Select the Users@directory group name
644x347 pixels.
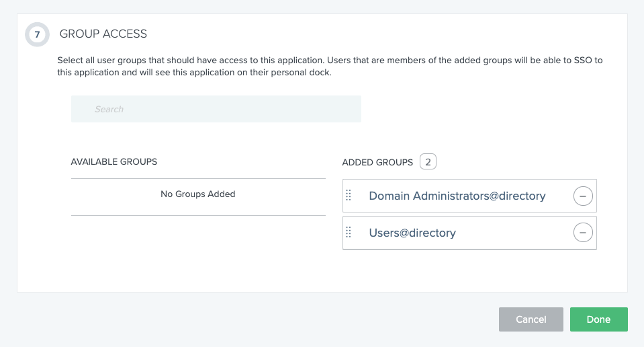pyautogui.click(x=412, y=233)
